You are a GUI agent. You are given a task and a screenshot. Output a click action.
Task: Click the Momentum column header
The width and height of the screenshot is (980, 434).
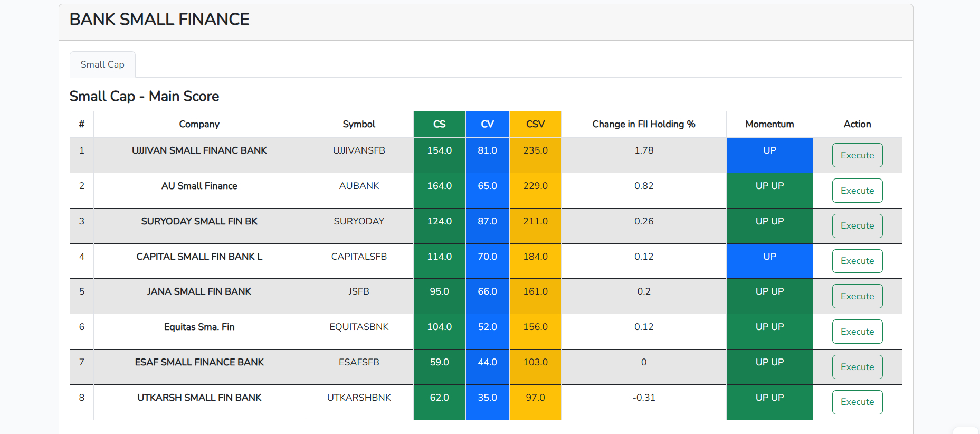tap(769, 124)
